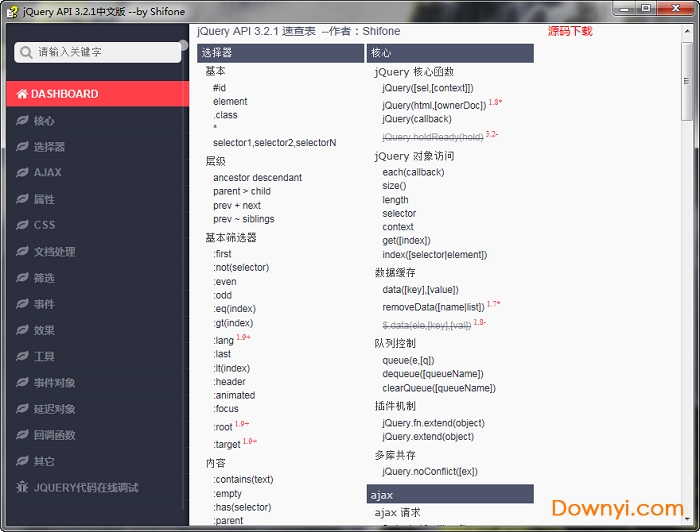This screenshot has height=532, width=700.
Task: Open jQuery.noConflict([ex]) entry
Action: (430, 472)
